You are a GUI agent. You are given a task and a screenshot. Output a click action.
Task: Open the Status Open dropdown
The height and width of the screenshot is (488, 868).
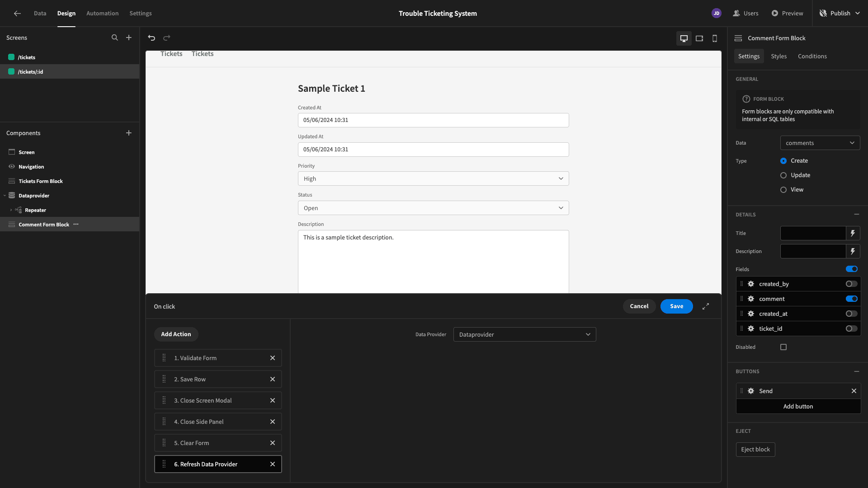tap(433, 208)
